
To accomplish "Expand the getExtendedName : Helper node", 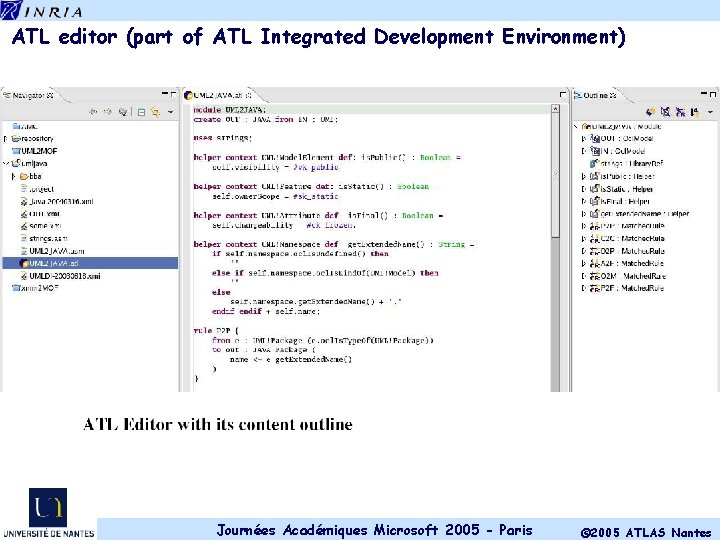I will tap(584, 214).
